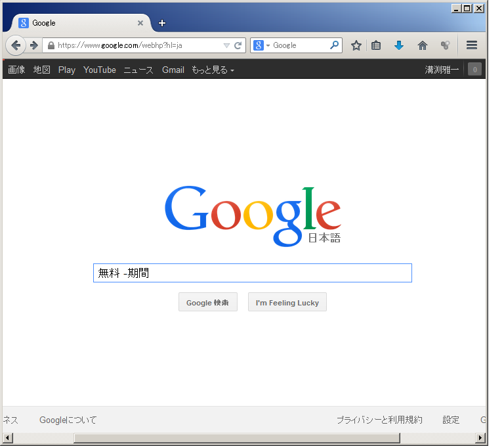
Task: Bookmark this page with the star icon
Action: [x=356, y=45]
